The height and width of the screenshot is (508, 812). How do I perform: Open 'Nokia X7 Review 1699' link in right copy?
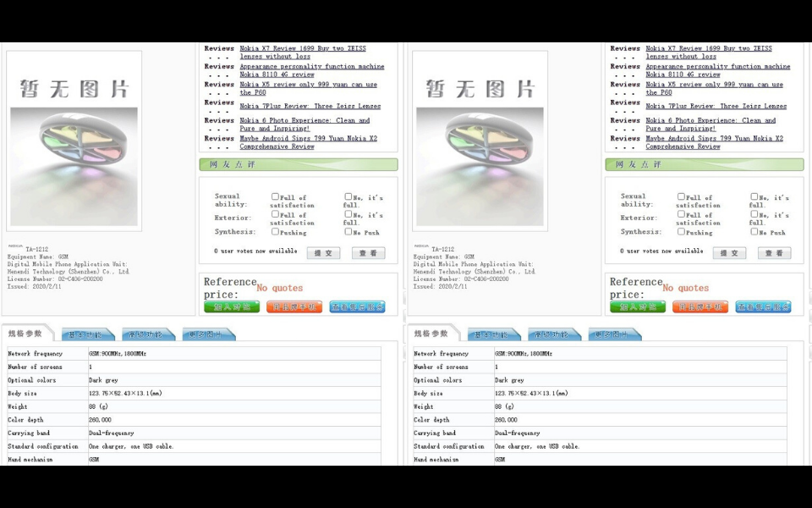pyautogui.click(x=709, y=52)
